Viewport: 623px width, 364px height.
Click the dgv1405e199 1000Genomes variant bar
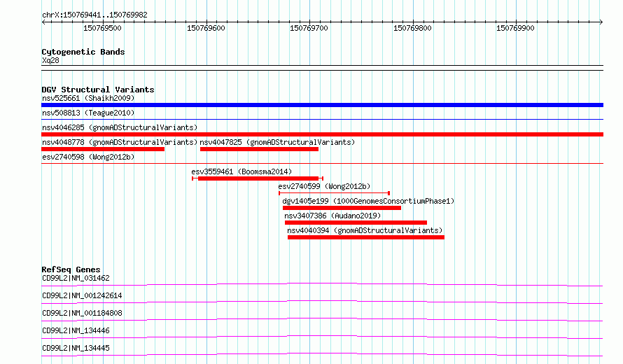(342, 208)
